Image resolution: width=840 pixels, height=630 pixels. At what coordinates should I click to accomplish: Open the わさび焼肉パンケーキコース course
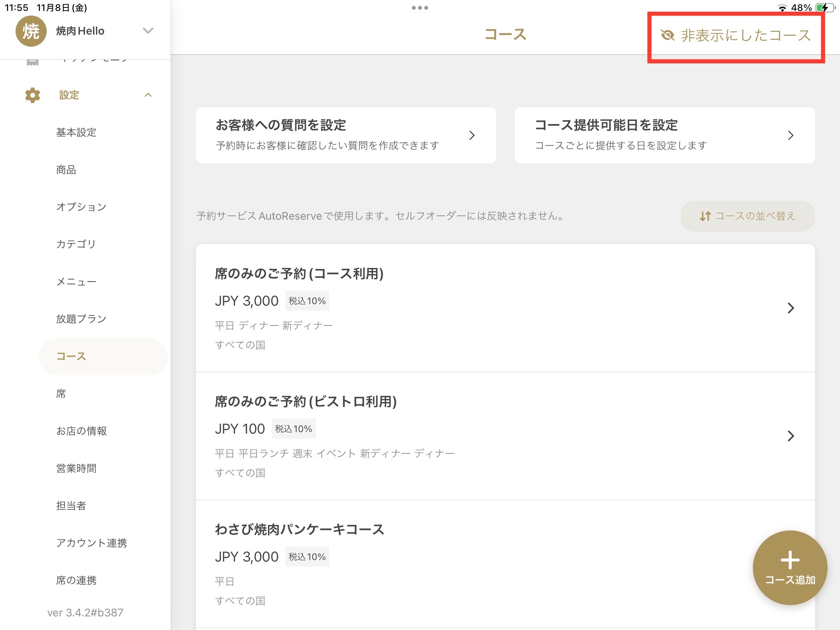(x=506, y=564)
